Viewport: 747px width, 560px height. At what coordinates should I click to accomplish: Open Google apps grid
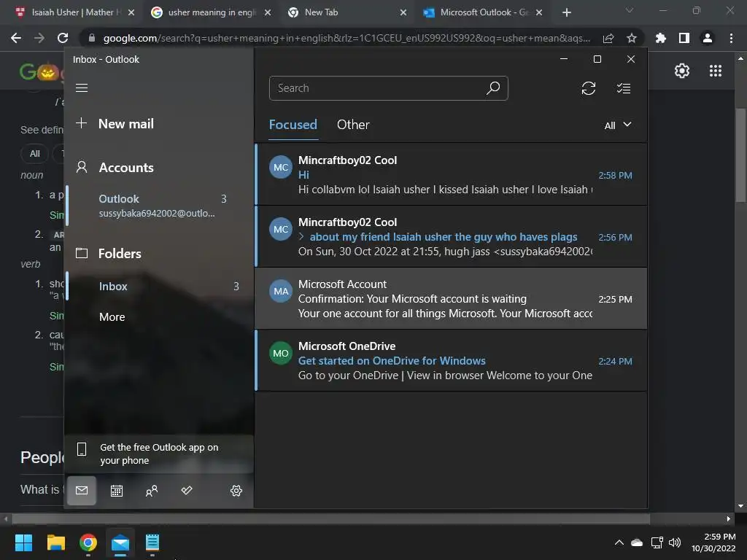click(x=715, y=71)
